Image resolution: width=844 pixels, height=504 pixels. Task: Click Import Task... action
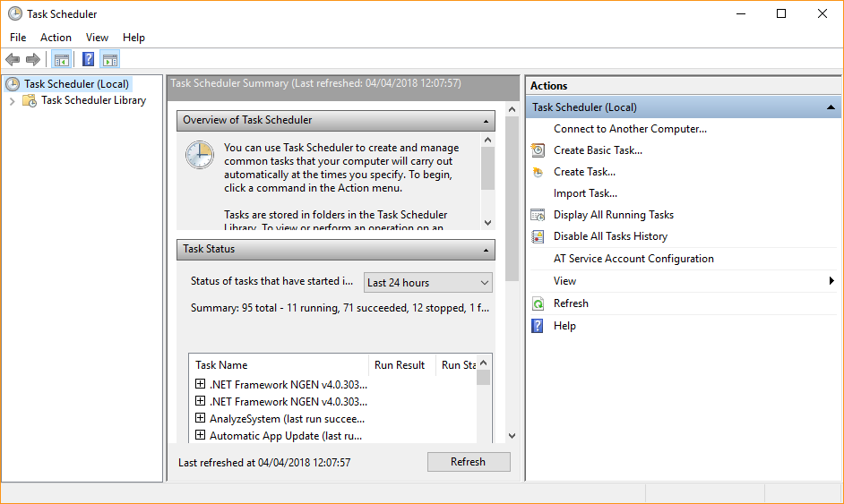[x=585, y=193]
